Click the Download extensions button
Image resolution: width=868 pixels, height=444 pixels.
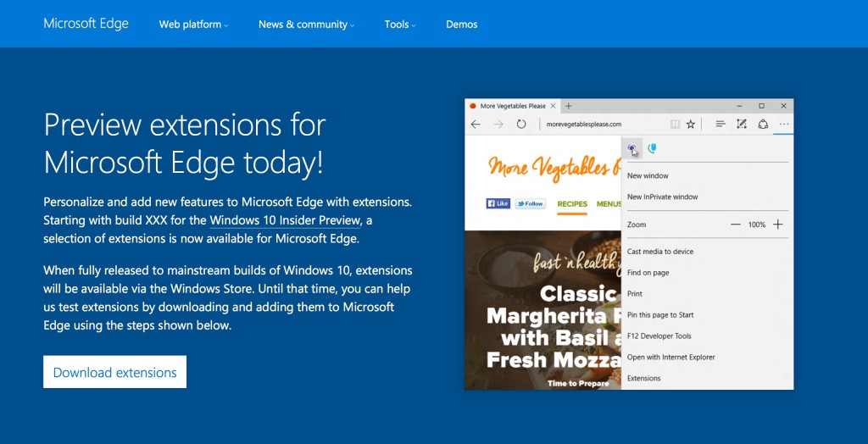(x=114, y=372)
